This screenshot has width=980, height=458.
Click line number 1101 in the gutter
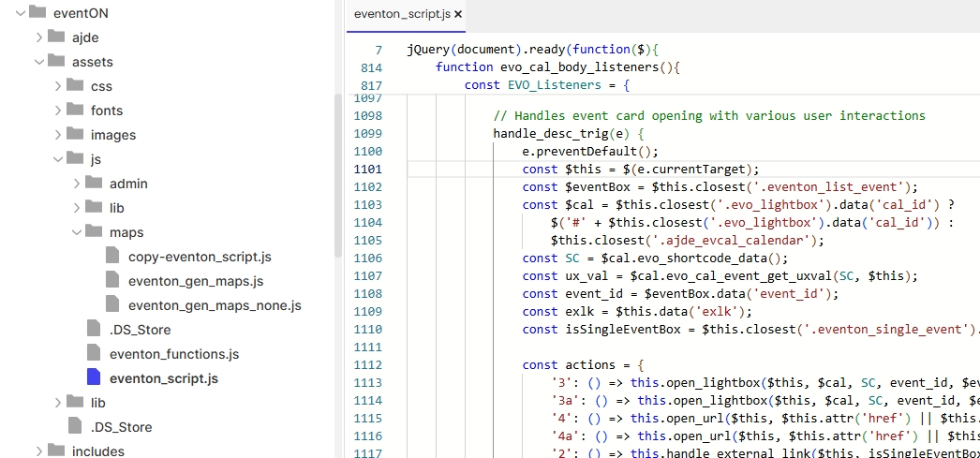(x=369, y=170)
